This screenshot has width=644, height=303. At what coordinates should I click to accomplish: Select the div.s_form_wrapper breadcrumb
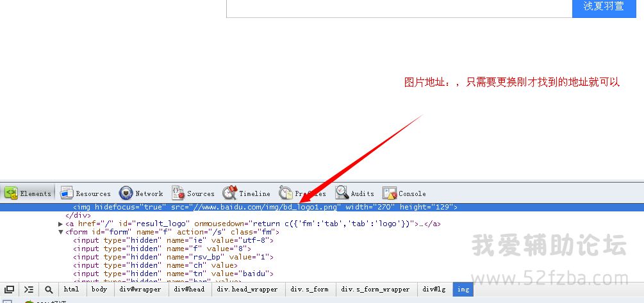(375, 290)
